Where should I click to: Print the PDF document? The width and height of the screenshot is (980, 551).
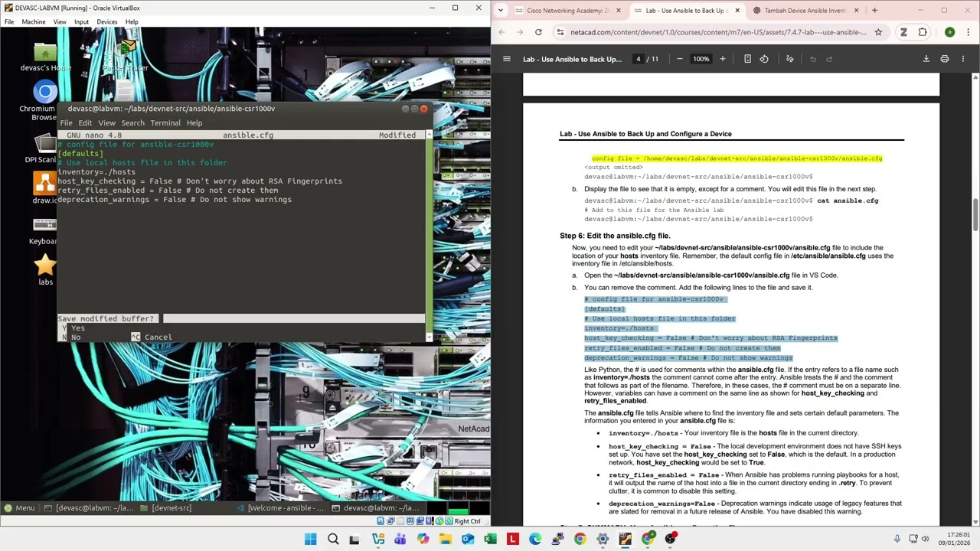[x=945, y=59]
